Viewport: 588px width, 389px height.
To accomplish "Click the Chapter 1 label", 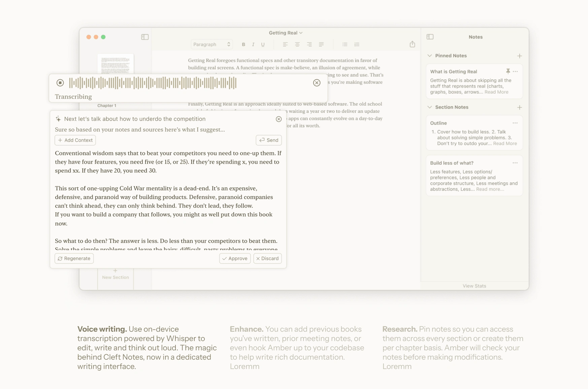I will (x=107, y=106).
